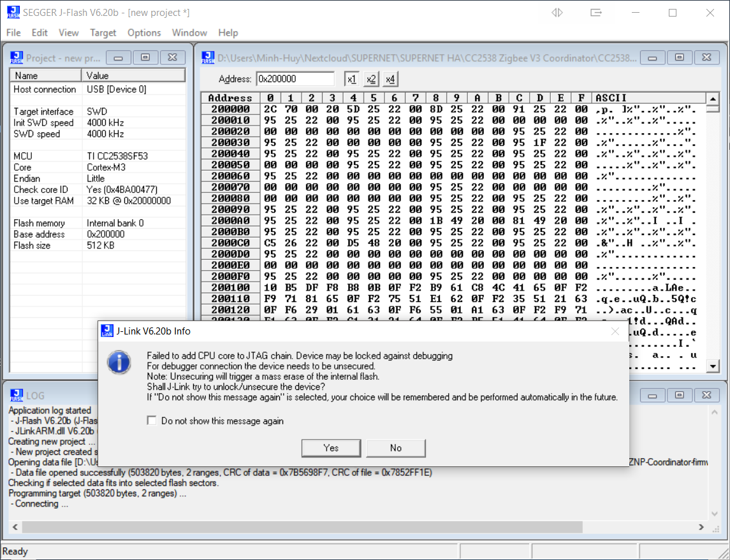The width and height of the screenshot is (730, 560).
Task: Select the Endian Little row
Action: pyautogui.click(x=98, y=178)
